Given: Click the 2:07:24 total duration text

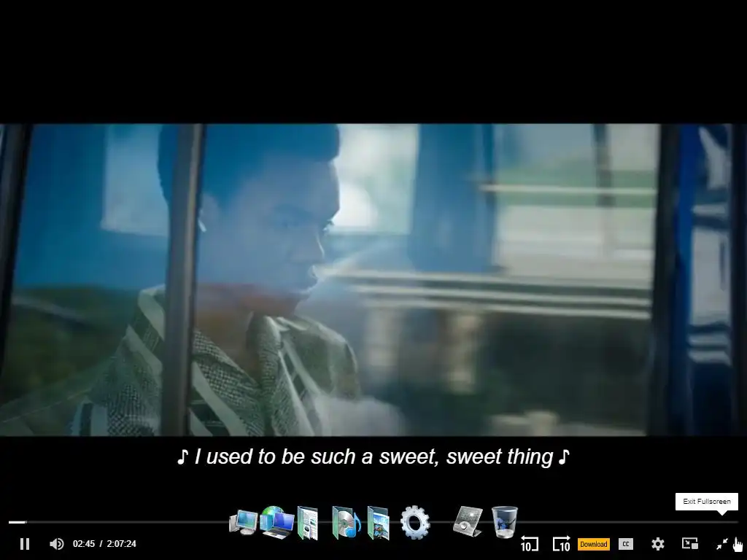Looking at the screenshot, I should click(x=122, y=544).
